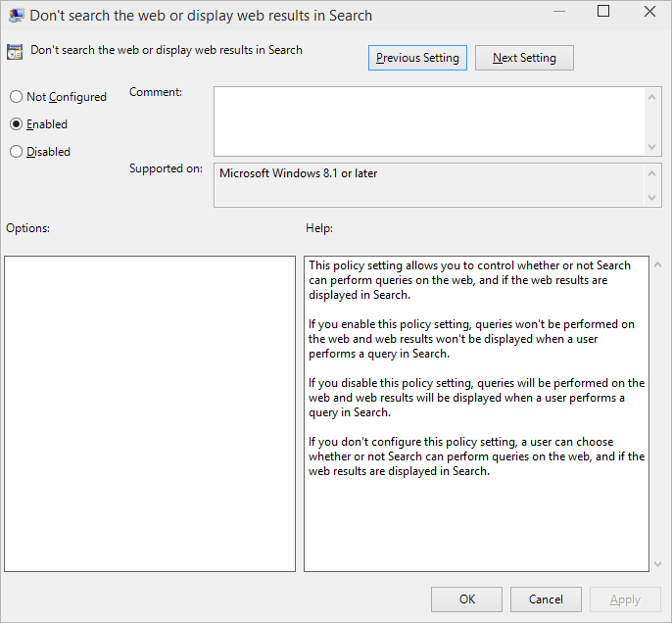Click the 'If you don't configure' paragraph
The height and width of the screenshot is (623, 672).
pyautogui.click(x=476, y=456)
